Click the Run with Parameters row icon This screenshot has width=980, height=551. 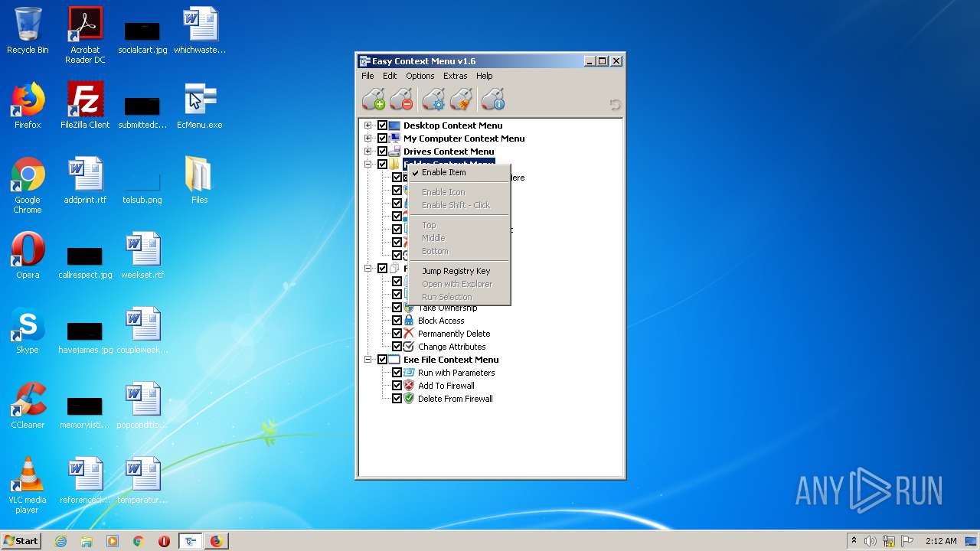point(409,373)
